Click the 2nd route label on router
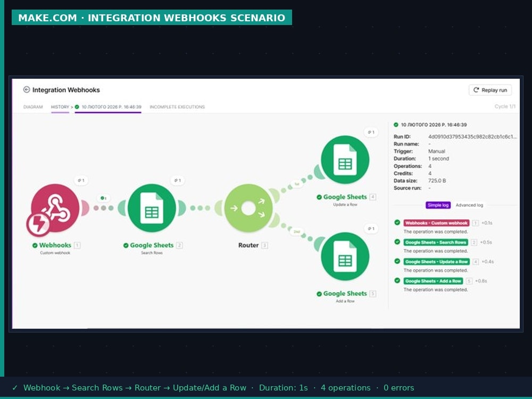The height and width of the screenshot is (399, 532). [297, 232]
